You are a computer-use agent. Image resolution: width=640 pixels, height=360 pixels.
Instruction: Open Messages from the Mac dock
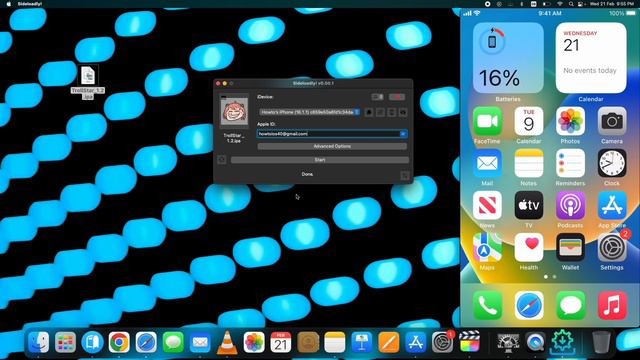click(173, 342)
